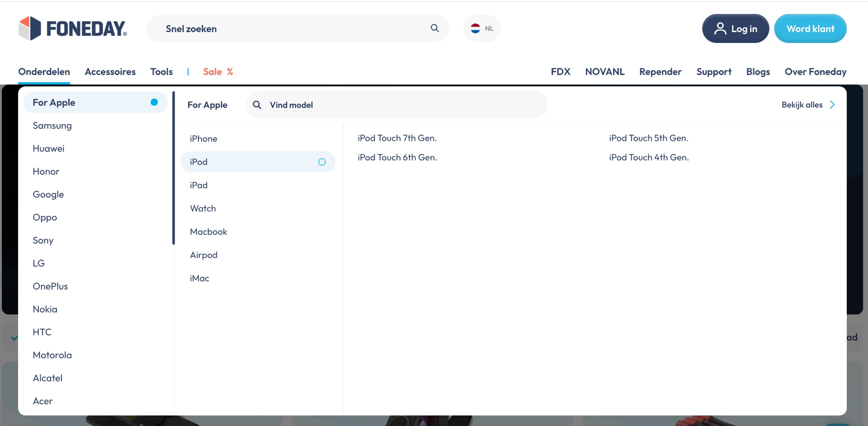This screenshot has height=426, width=868.
Task: Choose the iPhone category
Action: click(203, 139)
